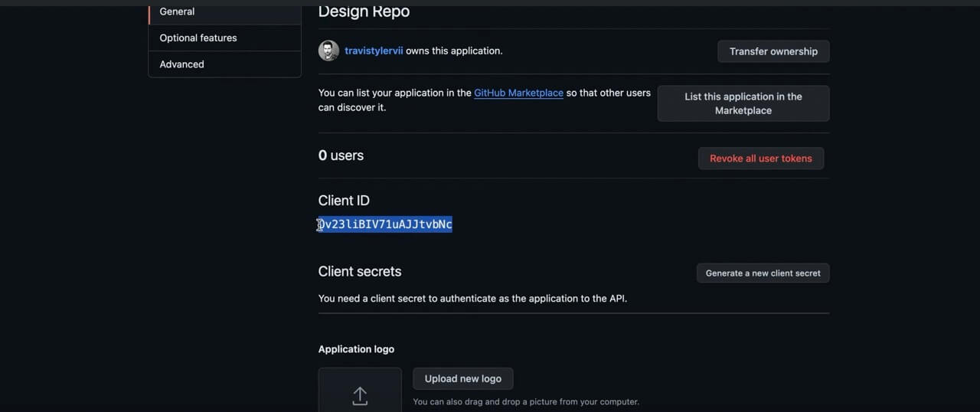980x412 pixels.
Task: Click the Application logo label
Action: pos(356,349)
